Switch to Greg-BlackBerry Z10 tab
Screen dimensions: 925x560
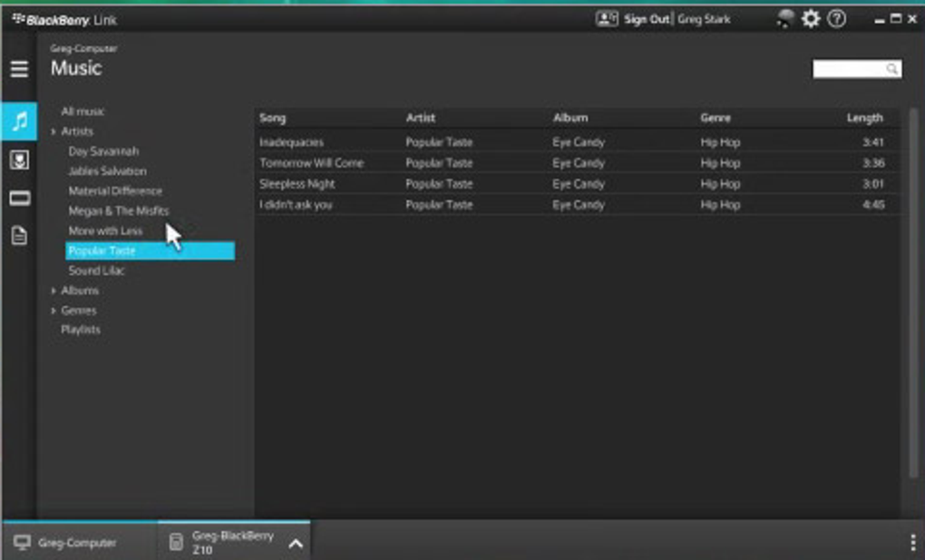[x=234, y=541]
